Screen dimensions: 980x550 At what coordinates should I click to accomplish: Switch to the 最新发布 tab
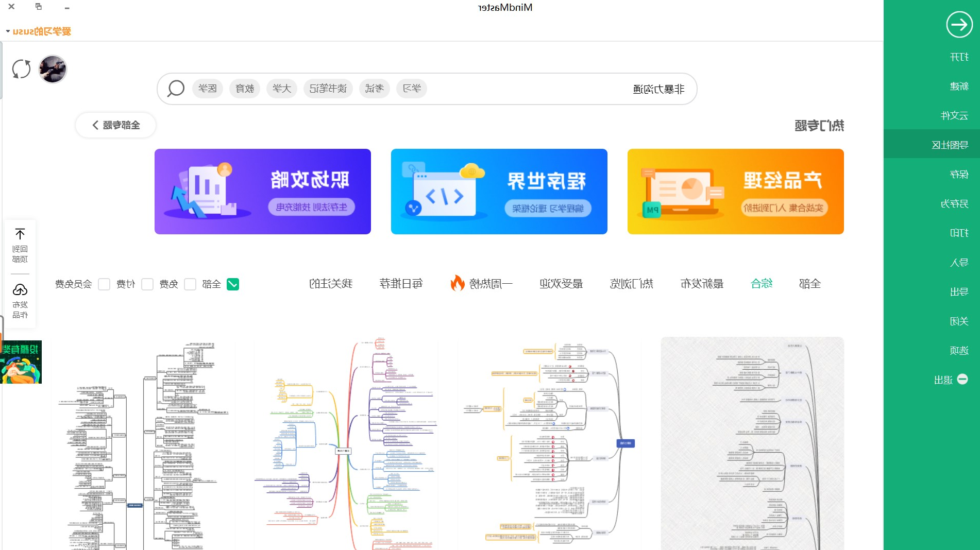click(x=702, y=284)
